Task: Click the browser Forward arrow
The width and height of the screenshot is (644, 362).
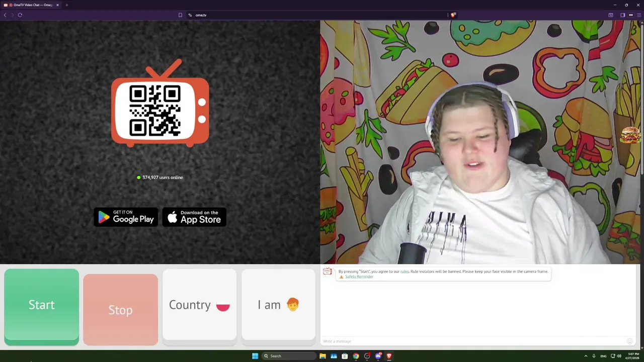Action: [x=13, y=15]
